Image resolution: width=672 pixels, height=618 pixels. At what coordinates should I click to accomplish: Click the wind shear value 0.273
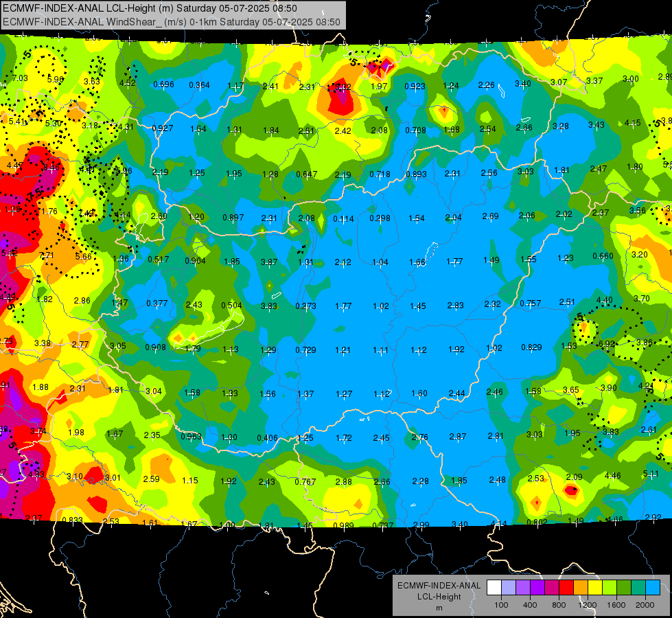(x=306, y=306)
